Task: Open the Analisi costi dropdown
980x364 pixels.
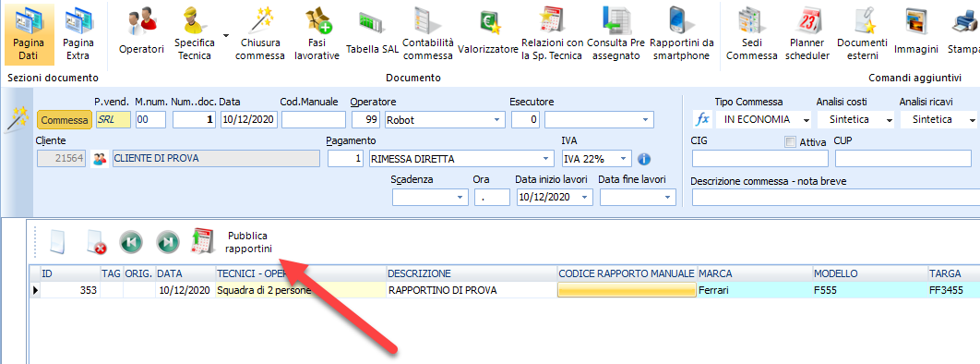Action: [889, 119]
